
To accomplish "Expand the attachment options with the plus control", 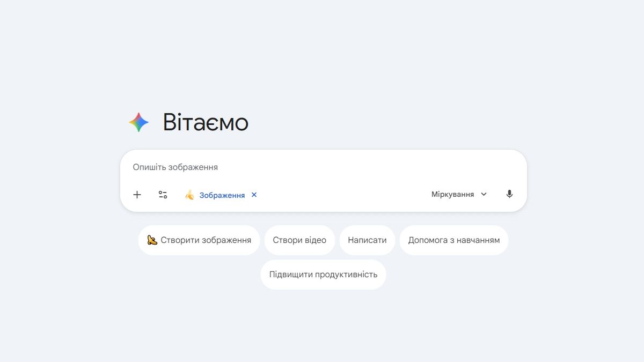I will tap(137, 195).
